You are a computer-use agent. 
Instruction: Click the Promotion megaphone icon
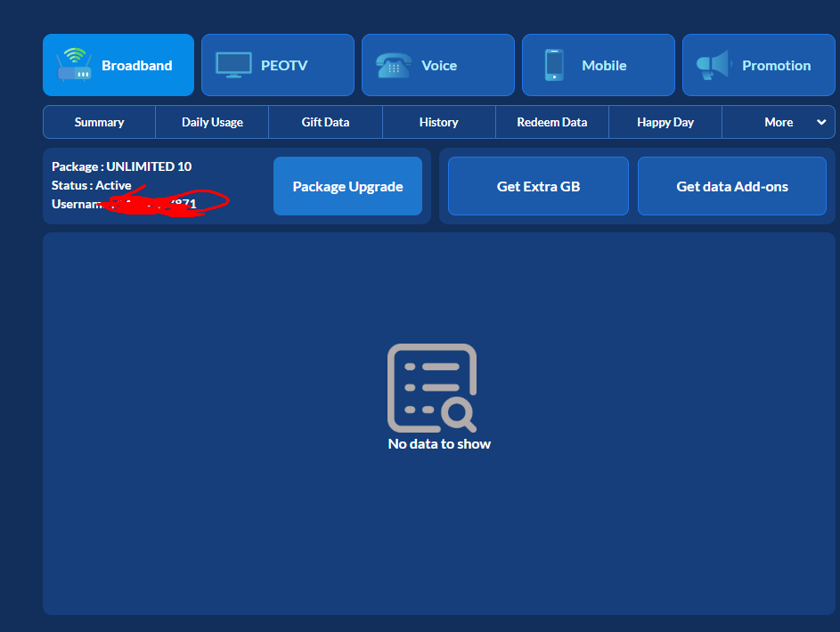[x=714, y=65]
